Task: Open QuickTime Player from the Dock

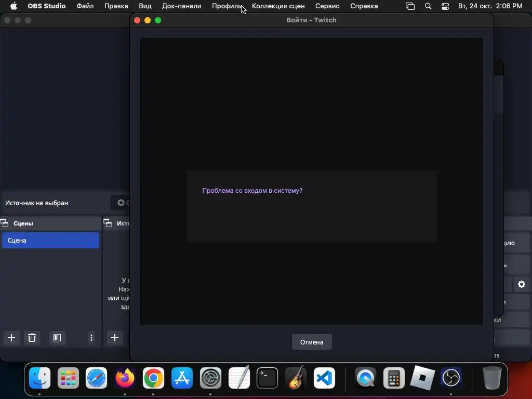Action: click(x=365, y=378)
